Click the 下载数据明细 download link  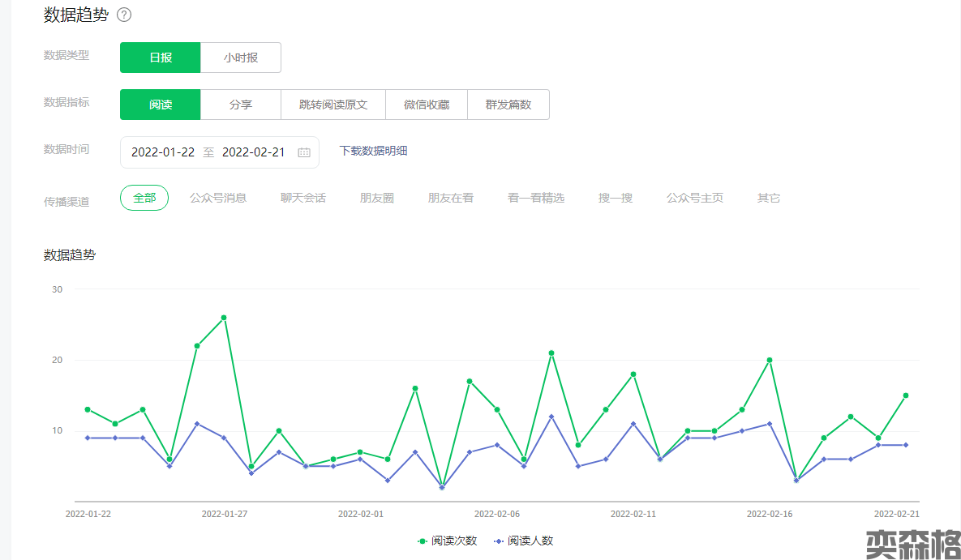click(373, 151)
